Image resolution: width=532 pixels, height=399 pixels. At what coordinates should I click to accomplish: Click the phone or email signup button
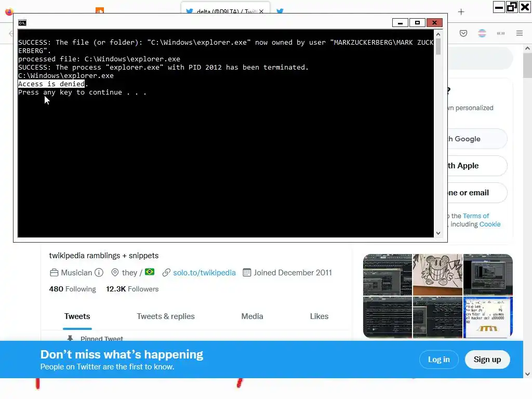click(x=478, y=193)
